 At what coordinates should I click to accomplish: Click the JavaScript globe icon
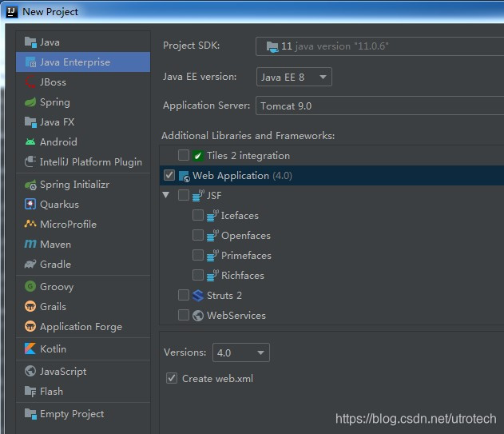coord(30,372)
